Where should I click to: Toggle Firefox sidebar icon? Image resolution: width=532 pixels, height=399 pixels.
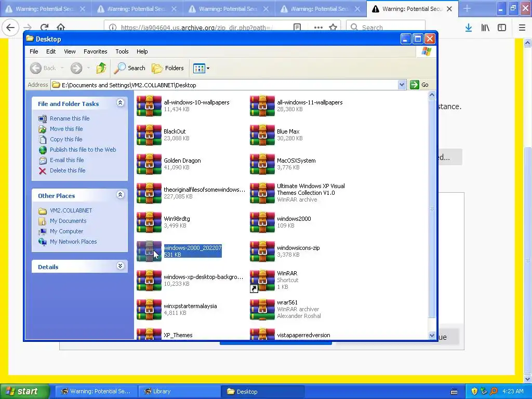[502, 28]
